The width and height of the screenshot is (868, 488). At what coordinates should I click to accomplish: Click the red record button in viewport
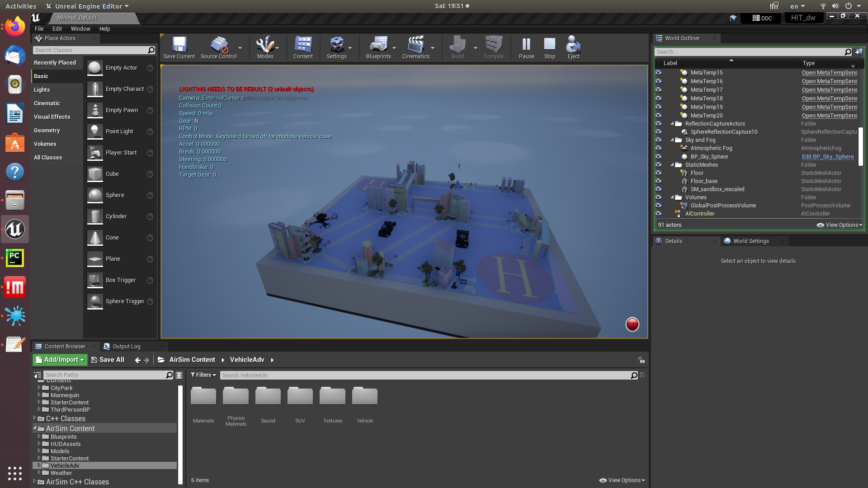[632, 324]
